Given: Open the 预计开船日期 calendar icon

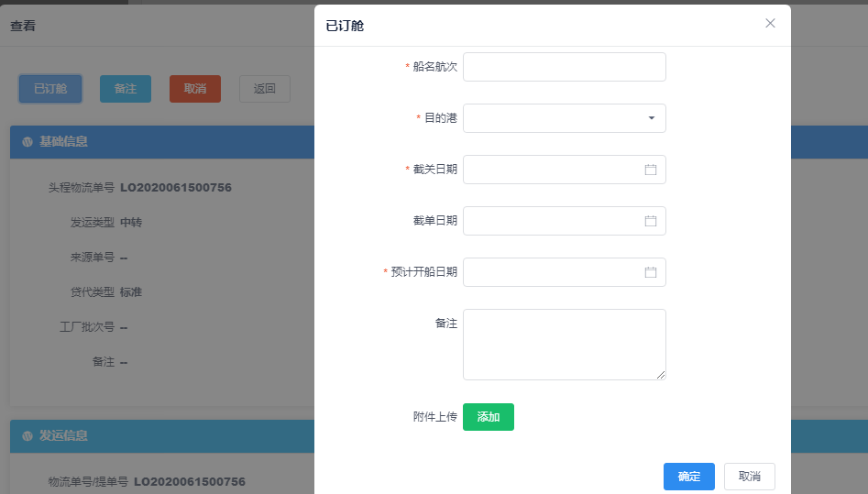Looking at the screenshot, I should click(x=651, y=272).
